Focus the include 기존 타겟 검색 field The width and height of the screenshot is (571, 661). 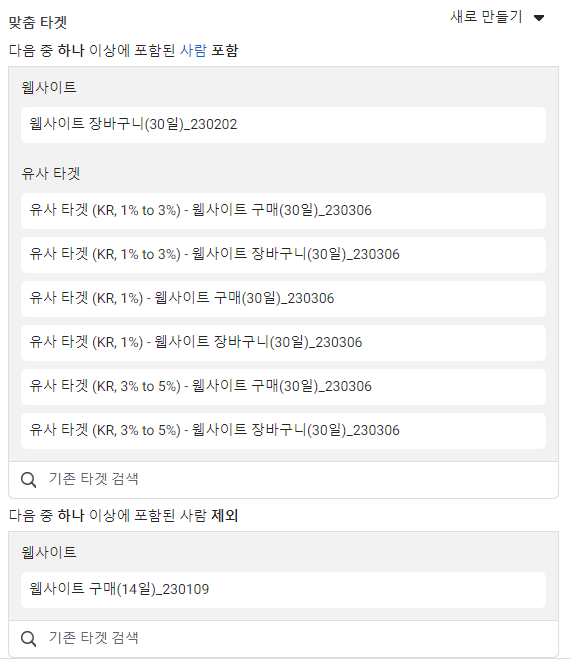(x=283, y=480)
